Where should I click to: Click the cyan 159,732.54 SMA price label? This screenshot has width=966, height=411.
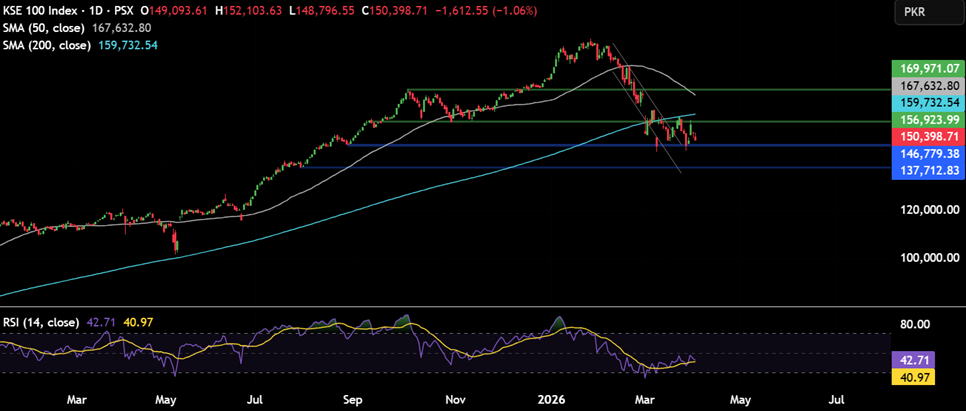point(926,102)
